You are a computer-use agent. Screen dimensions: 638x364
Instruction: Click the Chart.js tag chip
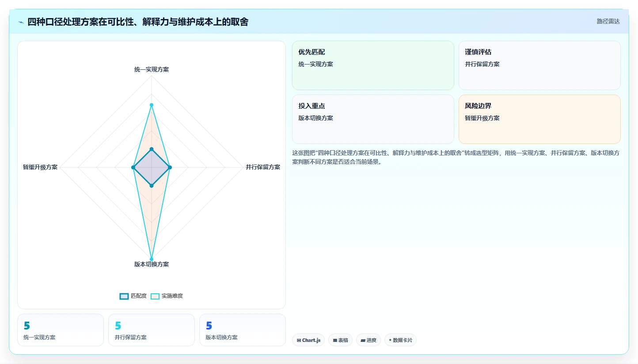point(308,340)
